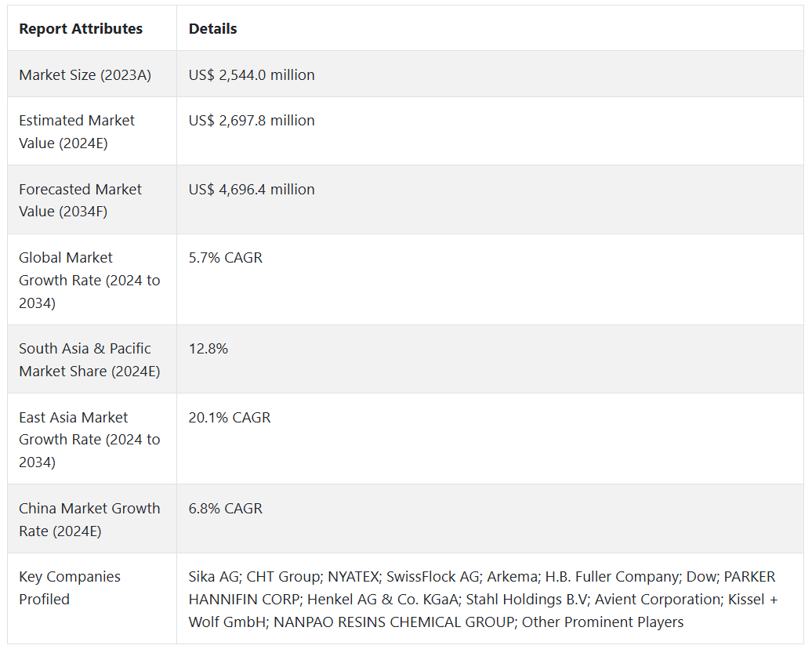Click the '12.8%' value
The height and width of the screenshot is (649, 812).
pyautogui.click(x=208, y=349)
